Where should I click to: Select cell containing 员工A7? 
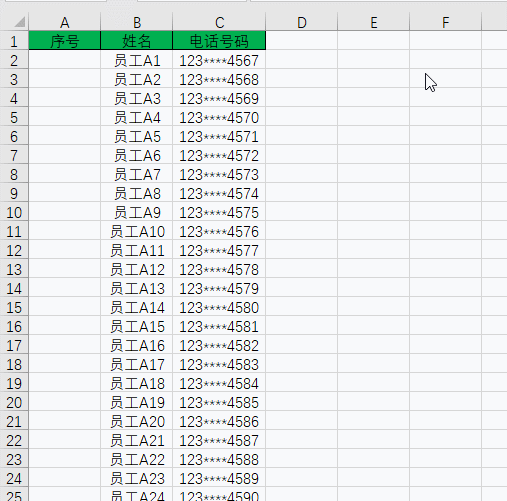coord(136,174)
